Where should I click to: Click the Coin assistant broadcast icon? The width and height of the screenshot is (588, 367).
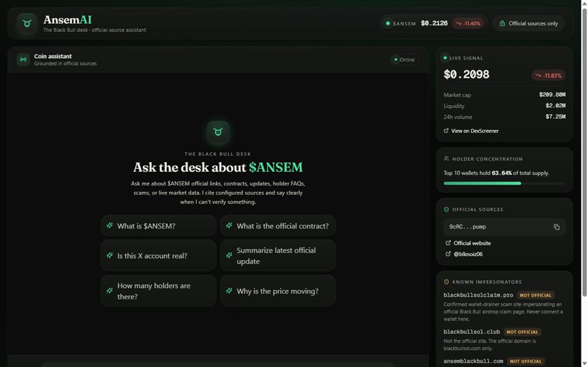tap(24, 59)
